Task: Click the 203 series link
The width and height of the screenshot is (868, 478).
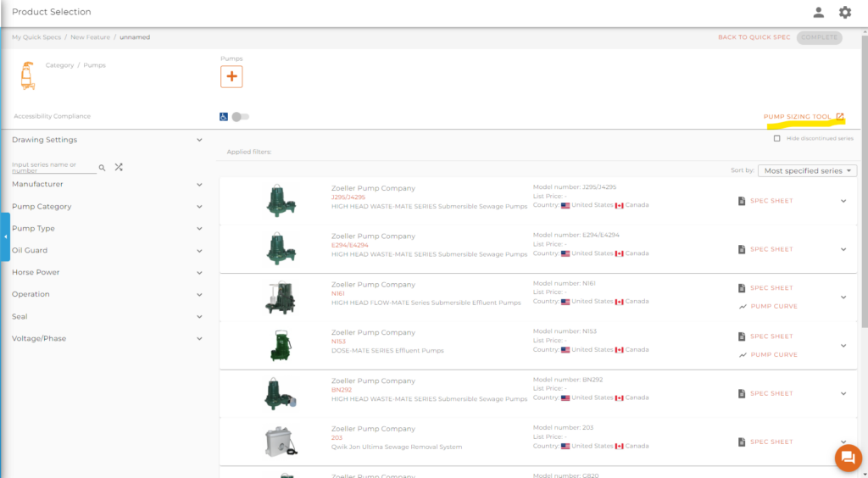Action: coord(337,438)
